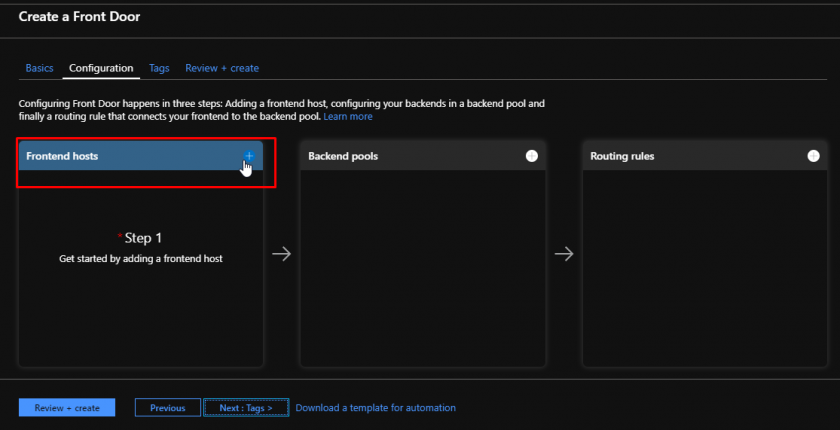Click 'Get started by adding a frontend host' text
The image size is (840, 430).
tap(141, 259)
